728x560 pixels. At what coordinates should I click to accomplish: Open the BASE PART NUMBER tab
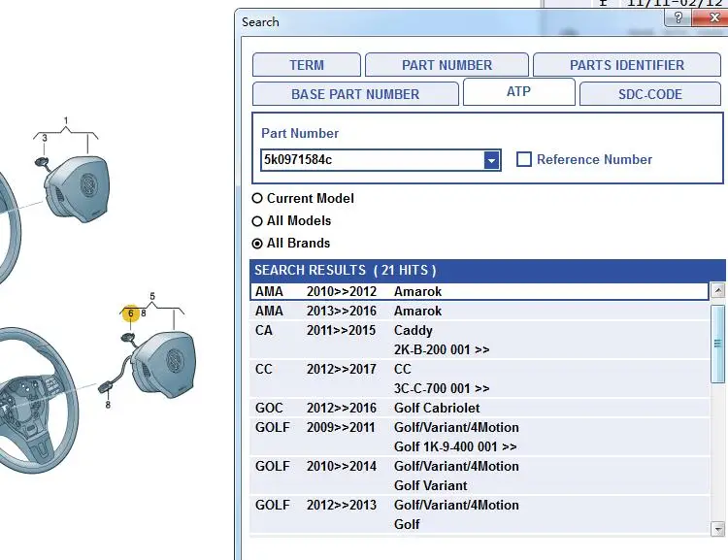tap(355, 94)
